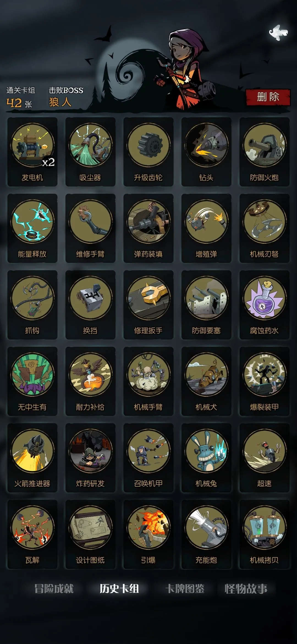Tap the white back arrow icon
Screen dimensions: 297x644
click(x=278, y=33)
